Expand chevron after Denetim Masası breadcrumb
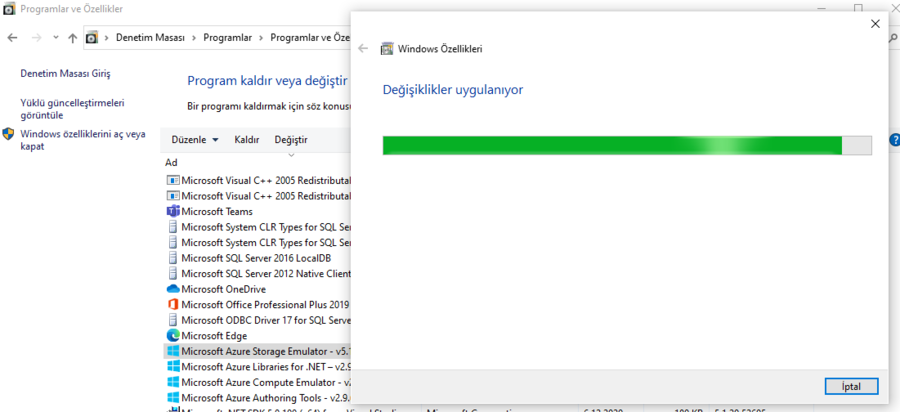 pos(194,38)
